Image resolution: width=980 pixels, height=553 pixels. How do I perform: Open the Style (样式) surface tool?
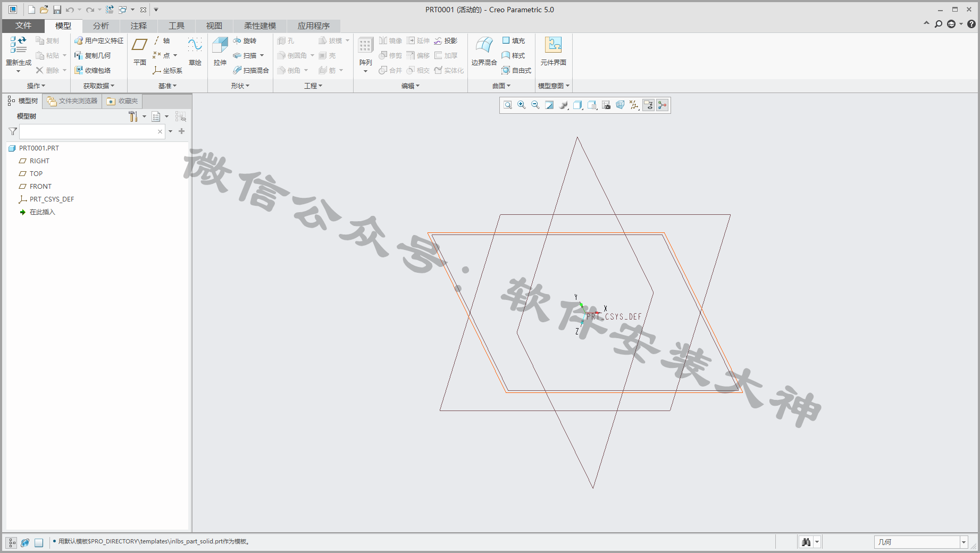click(x=514, y=55)
